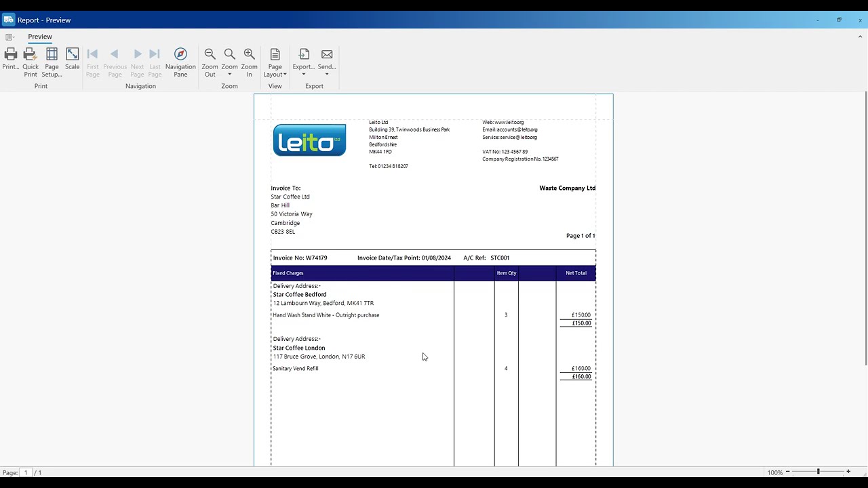Click the minus button beside zoom slider
The width and height of the screenshot is (868, 488).
787,472
